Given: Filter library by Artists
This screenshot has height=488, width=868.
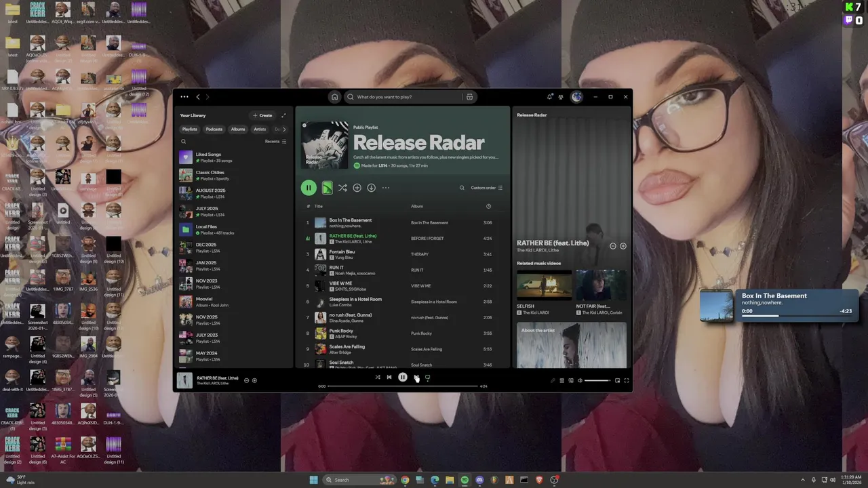Looking at the screenshot, I should point(260,129).
